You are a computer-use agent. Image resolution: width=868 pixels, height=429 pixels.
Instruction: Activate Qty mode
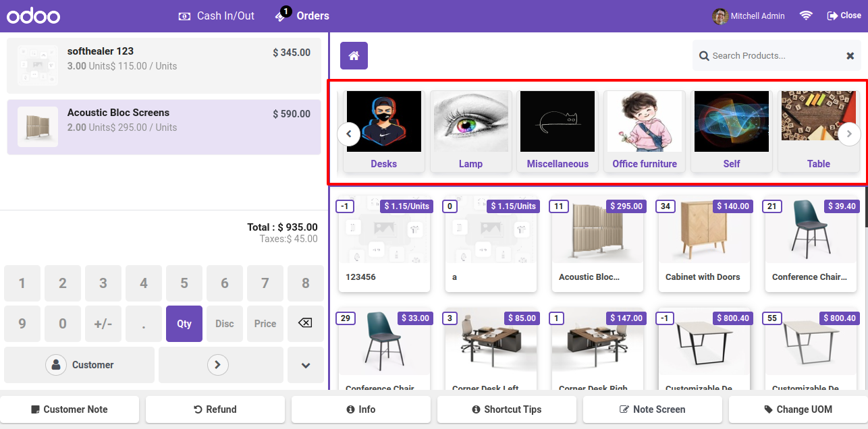pos(184,324)
